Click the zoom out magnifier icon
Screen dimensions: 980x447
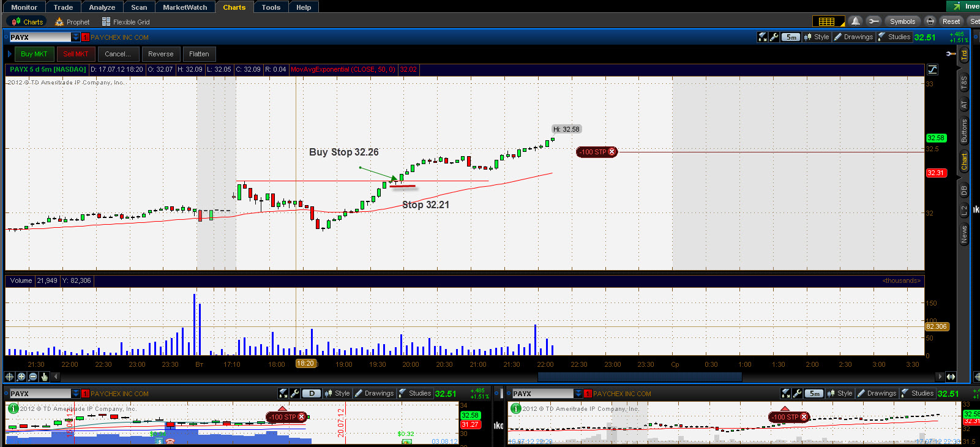(x=33, y=377)
